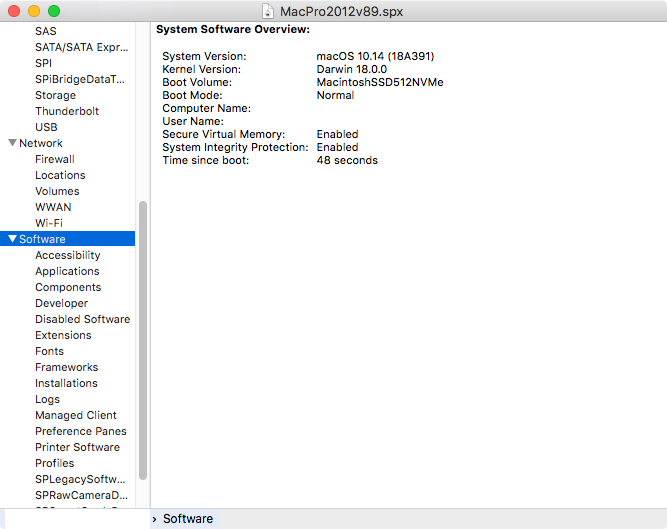Image resolution: width=667 pixels, height=529 pixels.
Task: Click the Kernel Version label
Action: [201, 69]
